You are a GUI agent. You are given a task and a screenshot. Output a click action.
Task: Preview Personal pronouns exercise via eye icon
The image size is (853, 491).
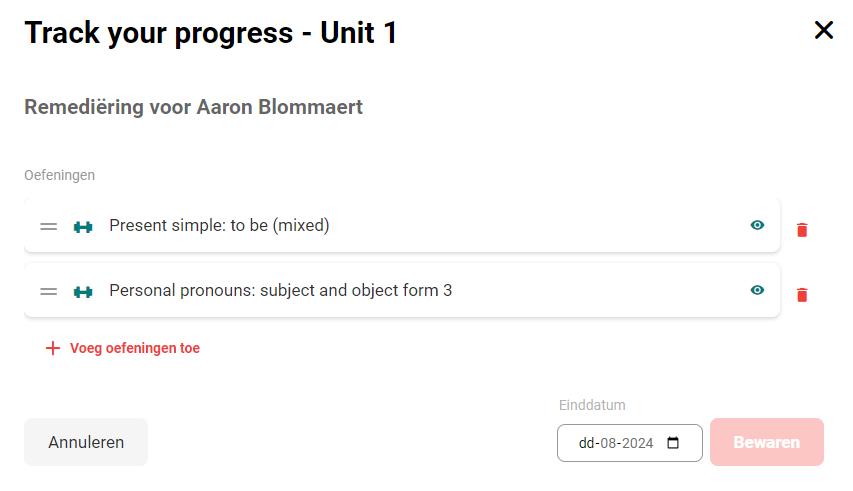[x=757, y=290]
